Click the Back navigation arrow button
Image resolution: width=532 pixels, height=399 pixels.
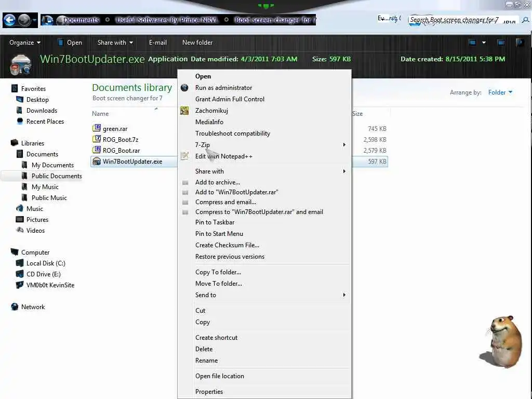[9, 20]
